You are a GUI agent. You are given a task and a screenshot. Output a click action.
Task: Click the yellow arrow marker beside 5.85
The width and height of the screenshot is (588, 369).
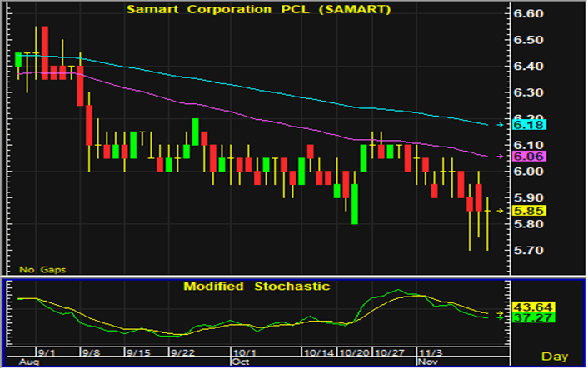point(500,211)
